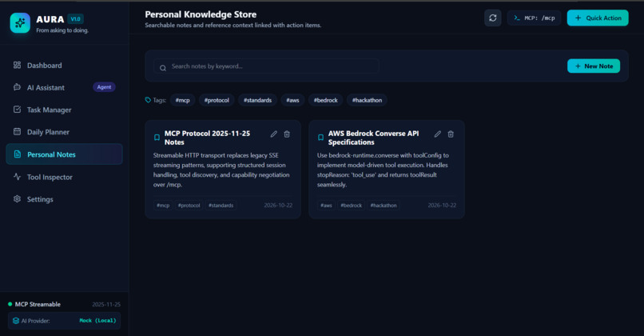The image size is (644, 336).
Task: Click bookmark icon on AWS Bedrock note
Action: click(x=320, y=138)
